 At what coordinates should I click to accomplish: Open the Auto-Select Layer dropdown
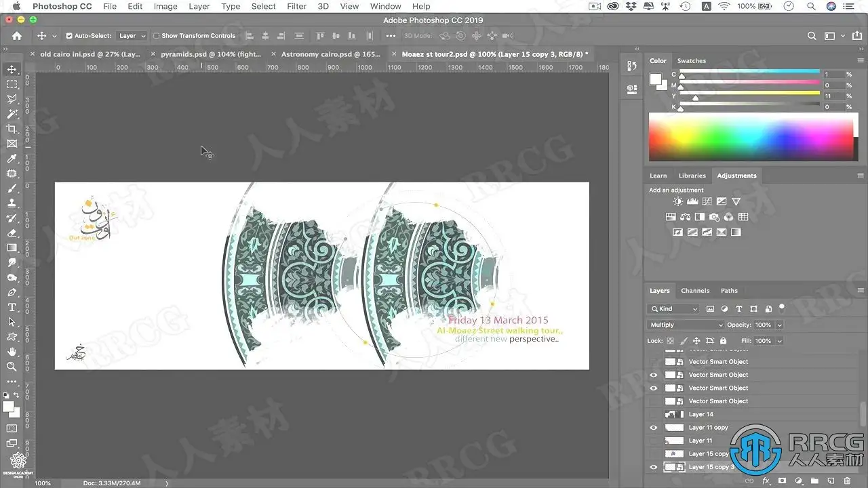pos(132,36)
